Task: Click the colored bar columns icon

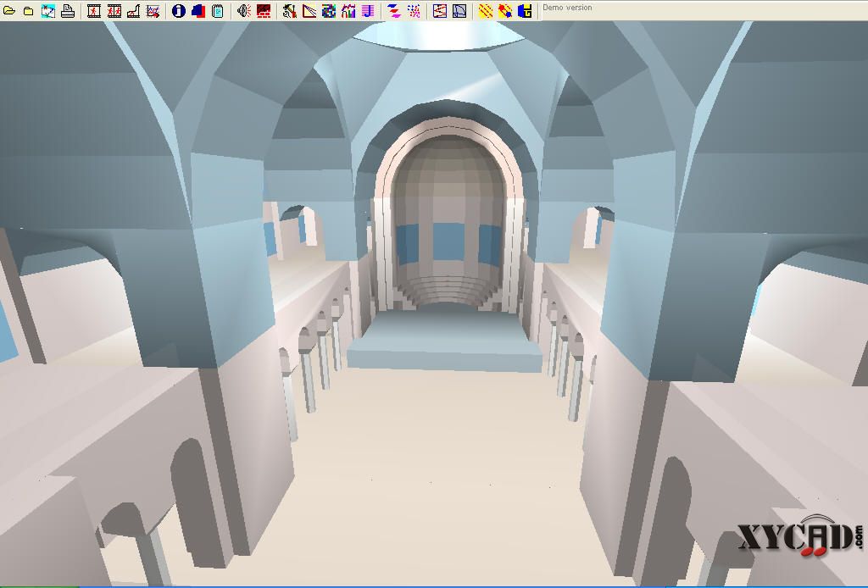Action: [x=348, y=10]
